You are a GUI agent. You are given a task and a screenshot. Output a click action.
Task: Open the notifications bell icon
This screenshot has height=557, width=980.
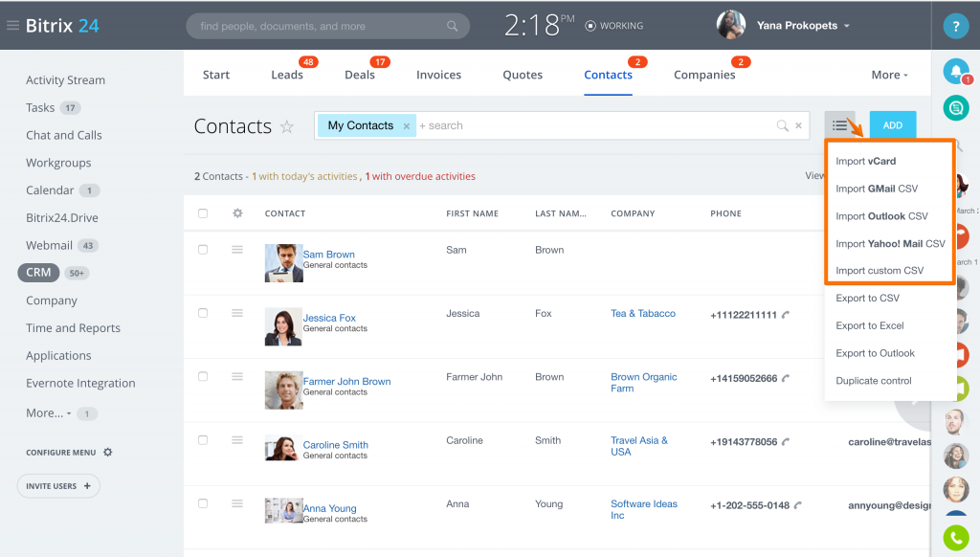(956, 71)
